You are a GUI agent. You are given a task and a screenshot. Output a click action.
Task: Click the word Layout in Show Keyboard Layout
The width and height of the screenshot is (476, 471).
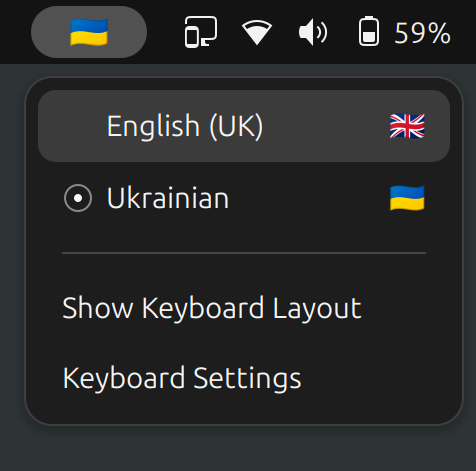click(317, 308)
